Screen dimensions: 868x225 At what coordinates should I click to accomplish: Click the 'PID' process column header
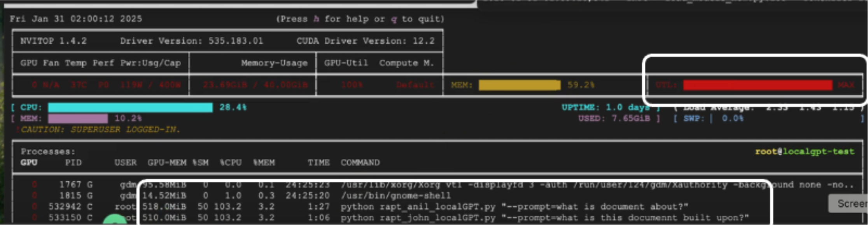click(73, 162)
